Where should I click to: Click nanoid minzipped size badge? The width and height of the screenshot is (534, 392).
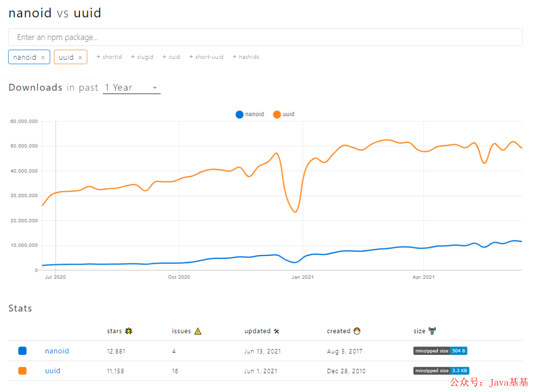[x=440, y=351]
